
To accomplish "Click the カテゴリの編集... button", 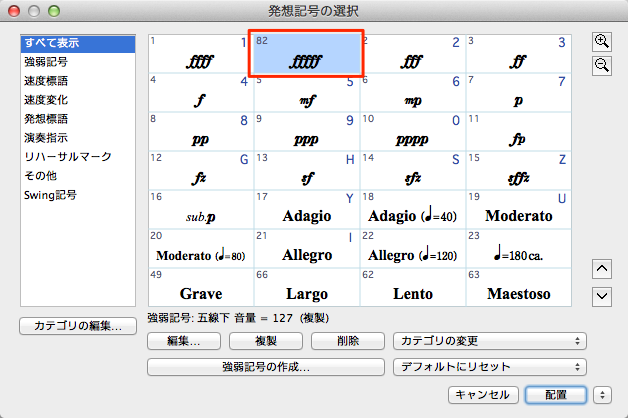I will click(78, 326).
